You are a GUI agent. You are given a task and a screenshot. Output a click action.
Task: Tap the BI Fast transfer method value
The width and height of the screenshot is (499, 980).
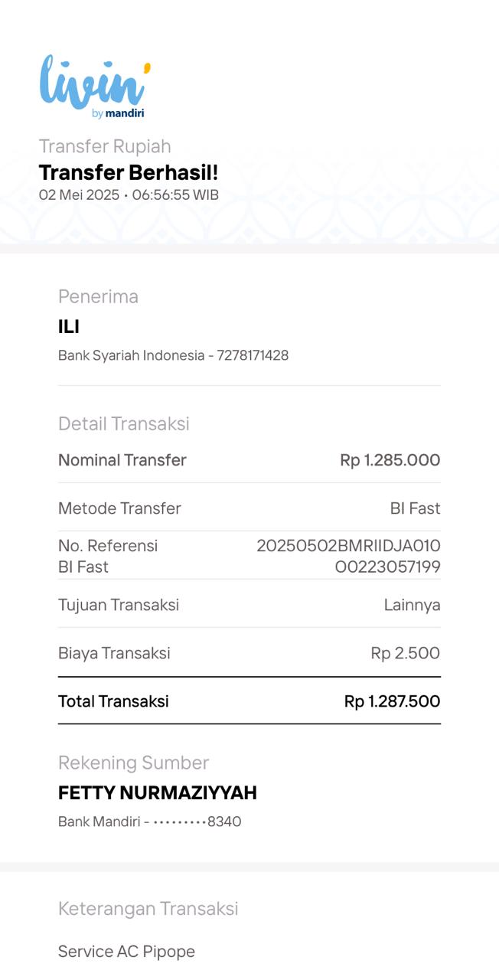point(415,508)
